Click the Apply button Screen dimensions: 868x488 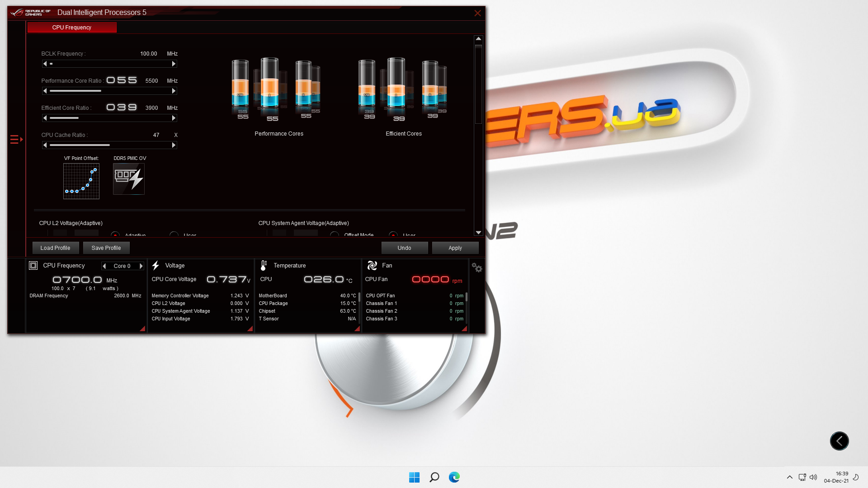(x=455, y=248)
